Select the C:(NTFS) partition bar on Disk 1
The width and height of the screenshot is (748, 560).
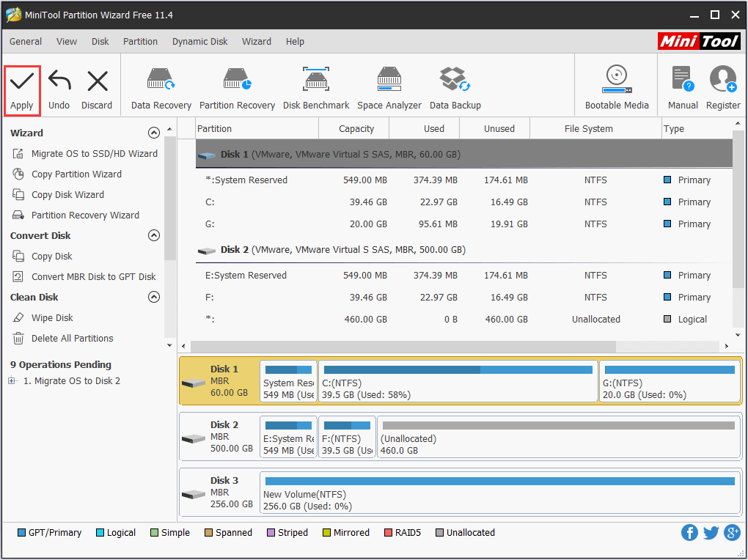[458, 381]
